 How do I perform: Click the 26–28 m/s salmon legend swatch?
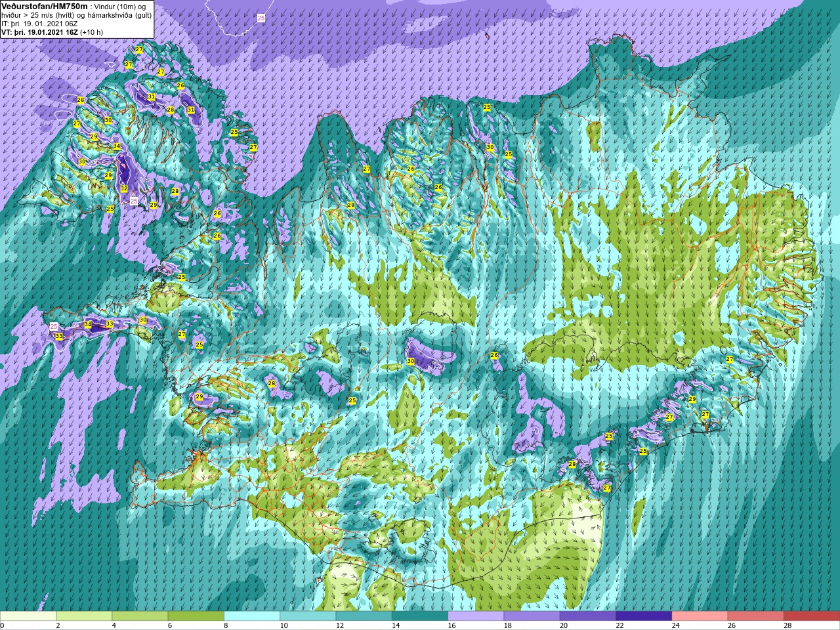coord(755,616)
